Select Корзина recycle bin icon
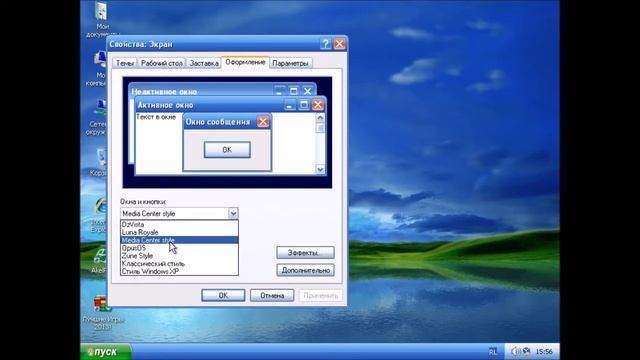 [x=99, y=162]
